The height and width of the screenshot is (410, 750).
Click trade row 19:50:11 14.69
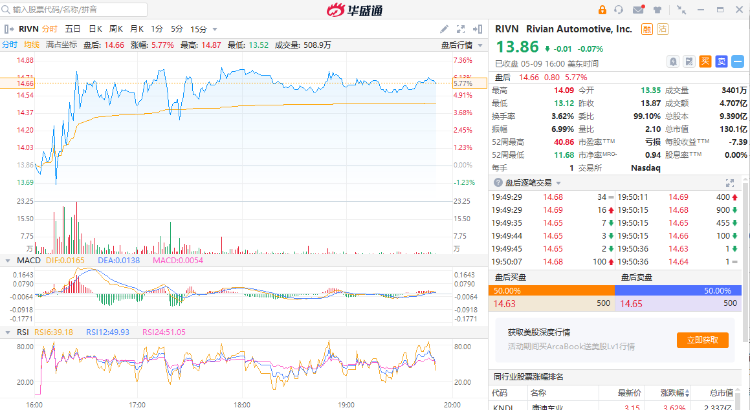click(678, 198)
